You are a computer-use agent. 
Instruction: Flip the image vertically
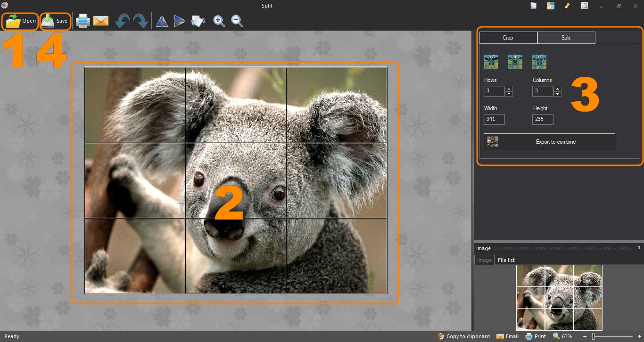(180, 21)
